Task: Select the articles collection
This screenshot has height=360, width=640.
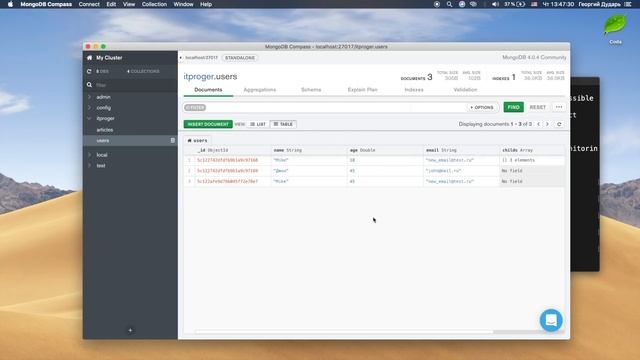Action: (105, 130)
